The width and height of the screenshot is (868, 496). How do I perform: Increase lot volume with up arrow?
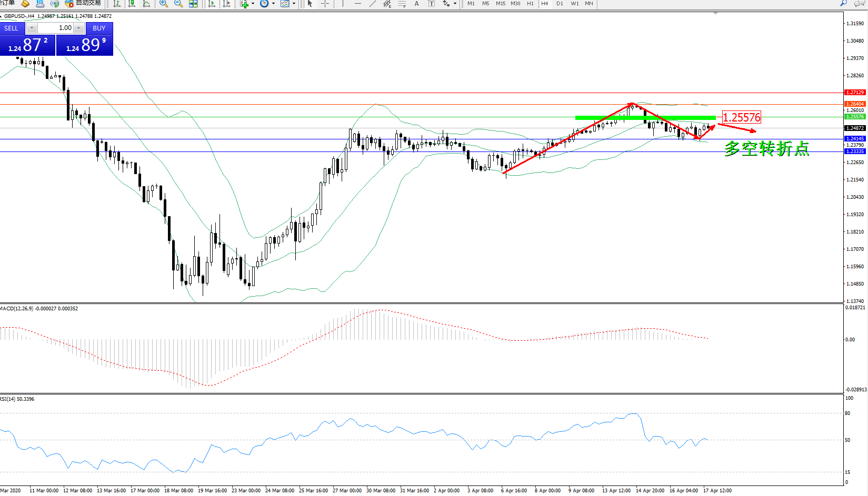78,28
